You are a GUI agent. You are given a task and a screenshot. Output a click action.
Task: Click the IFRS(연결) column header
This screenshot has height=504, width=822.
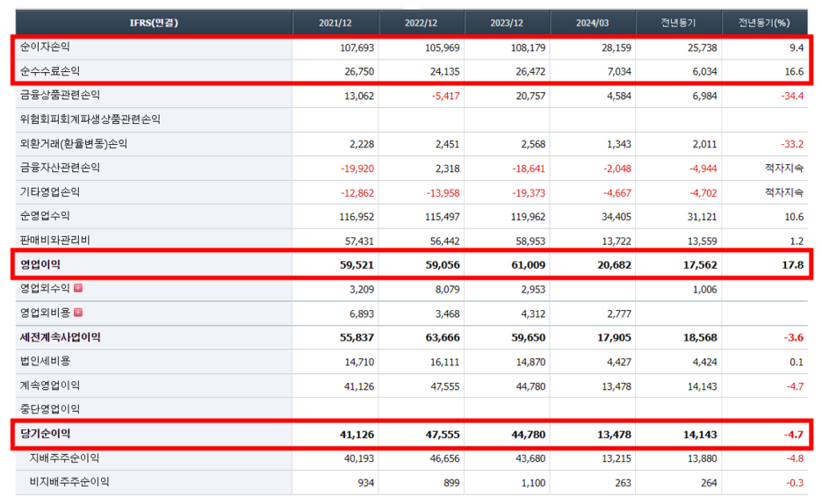click(x=154, y=23)
